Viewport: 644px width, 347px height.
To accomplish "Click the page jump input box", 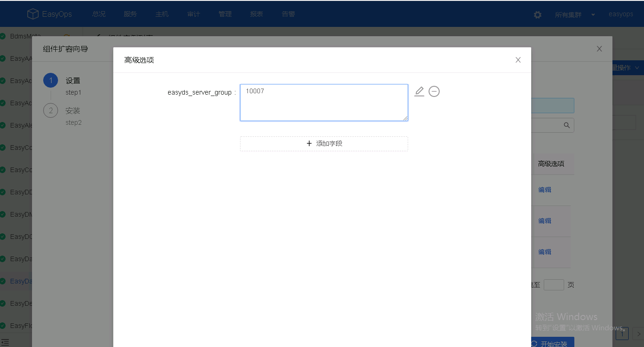I will pyautogui.click(x=553, y=285).
